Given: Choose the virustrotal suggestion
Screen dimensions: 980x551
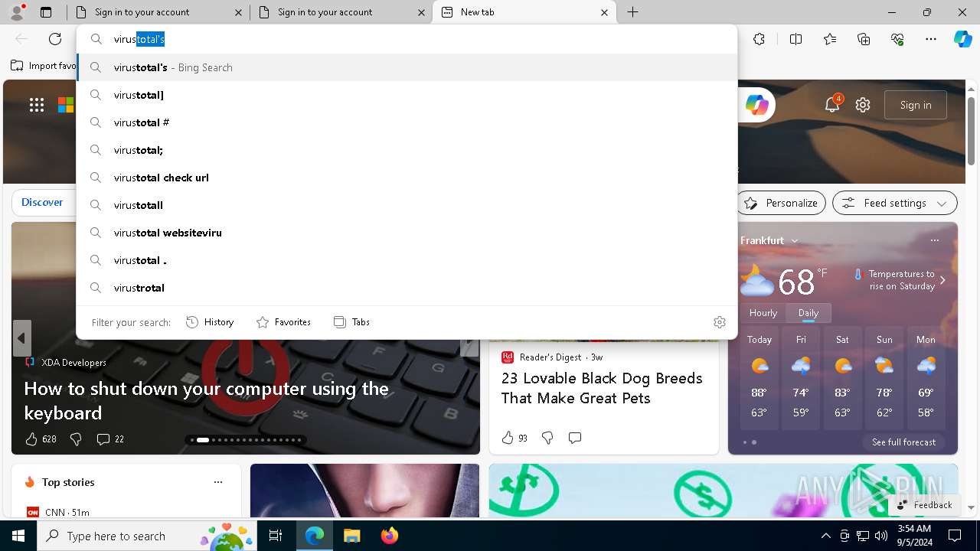Looking at the screenshot, I should tap(407, 288).
